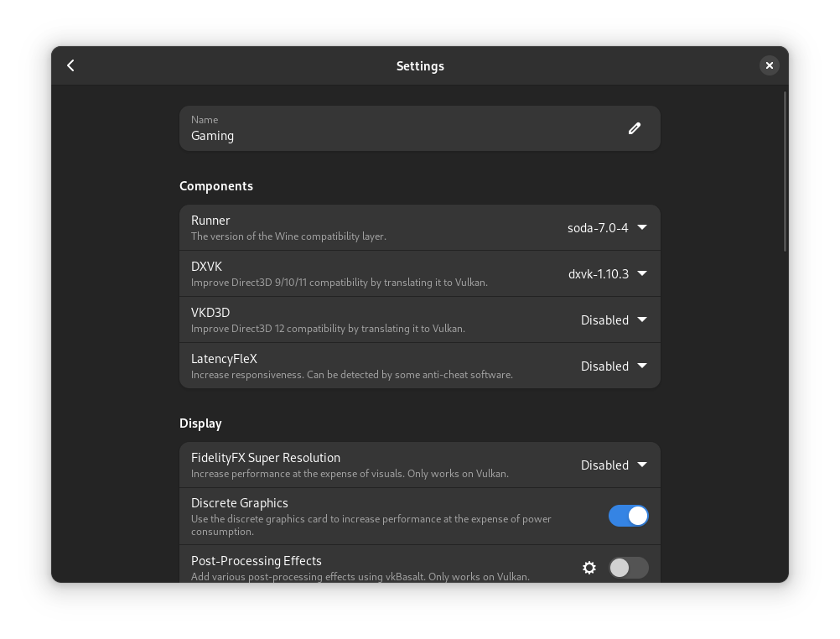Select the Runner row label
Image resolution: width=840 pixels, height=639 pixels.
(210, 221)
